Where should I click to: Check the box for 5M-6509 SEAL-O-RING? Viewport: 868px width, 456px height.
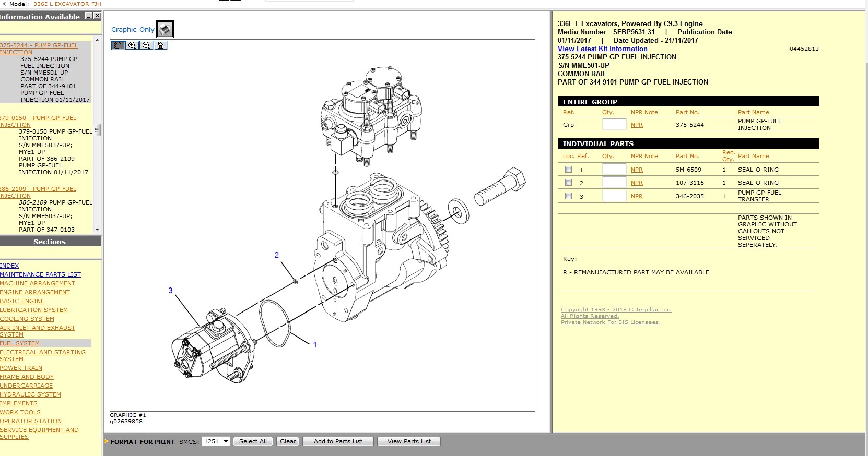pyautogui.click(x=568, y=170)
